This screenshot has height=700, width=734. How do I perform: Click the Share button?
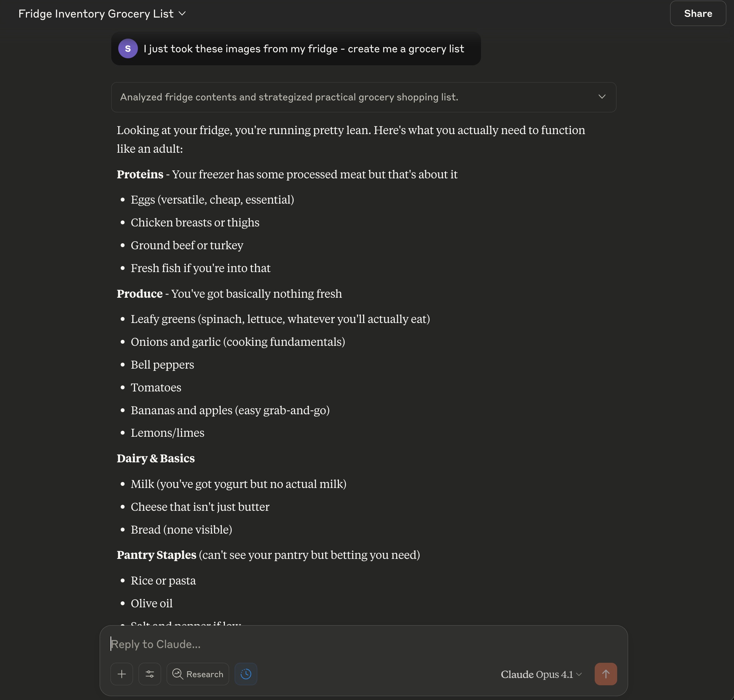pos(698,14)
